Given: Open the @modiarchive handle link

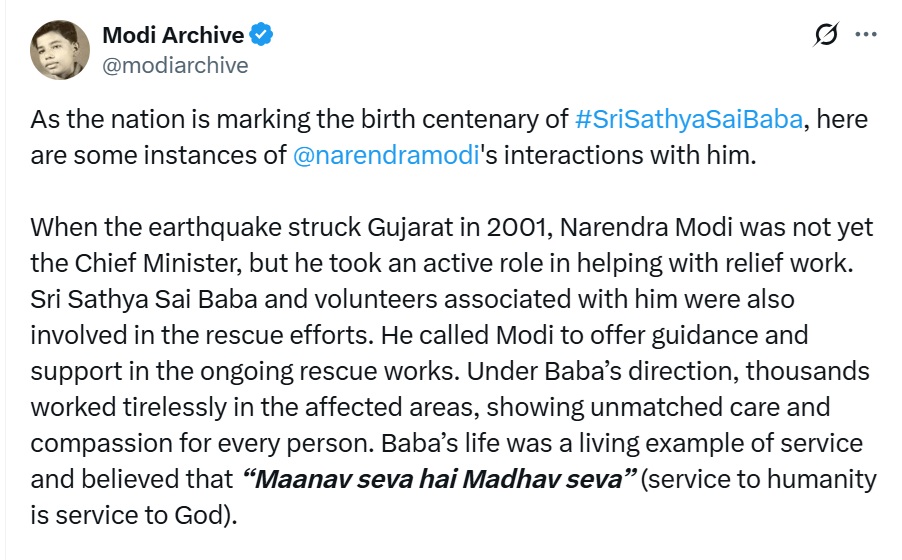Looking at the screenshot, I should point(175,65).
